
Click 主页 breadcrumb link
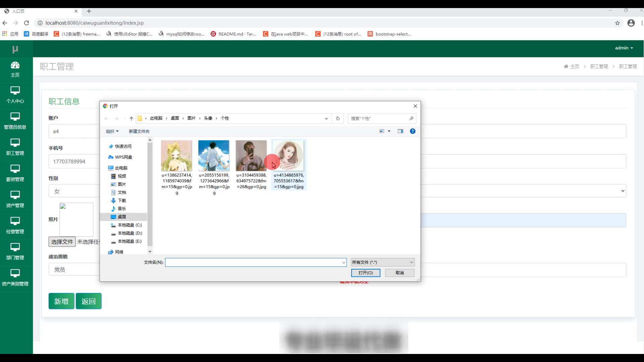(x=572, y=66)
